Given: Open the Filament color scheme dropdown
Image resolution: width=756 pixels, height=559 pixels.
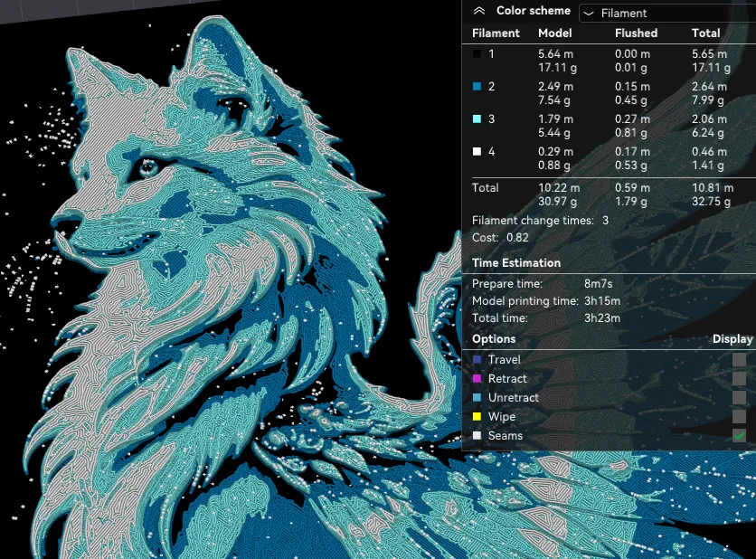Looking at the screenshot, I should click(667, 13).
